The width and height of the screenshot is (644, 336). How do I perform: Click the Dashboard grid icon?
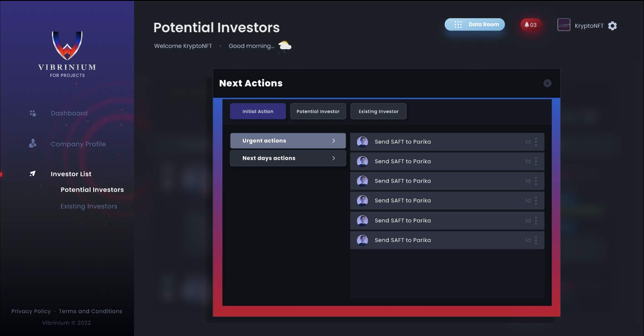click(33, 113)
